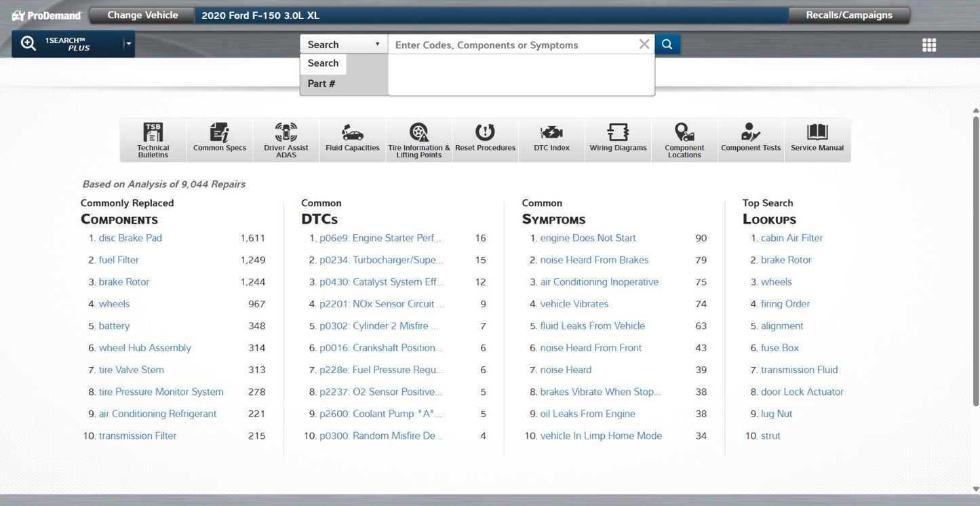Viewport: 980px width, 506px height.
Task: Expand the 1Search Plus dropdown arrow
Action: (128, 45)
